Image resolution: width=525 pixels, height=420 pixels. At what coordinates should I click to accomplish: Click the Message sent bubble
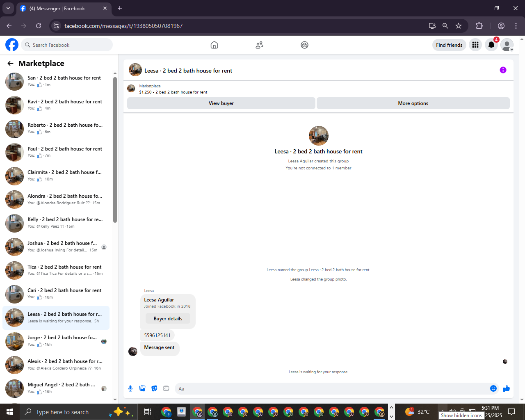pyautogui.click(x=160, y=348)
